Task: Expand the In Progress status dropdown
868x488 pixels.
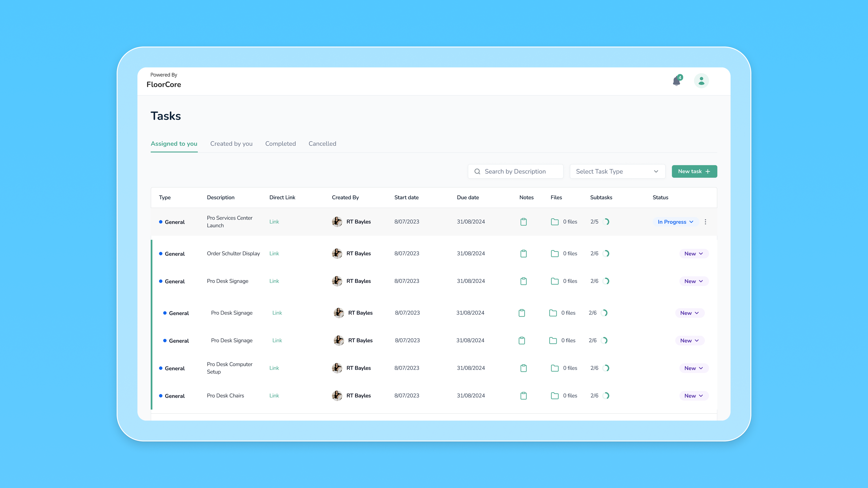Action: tap(675, 222)
